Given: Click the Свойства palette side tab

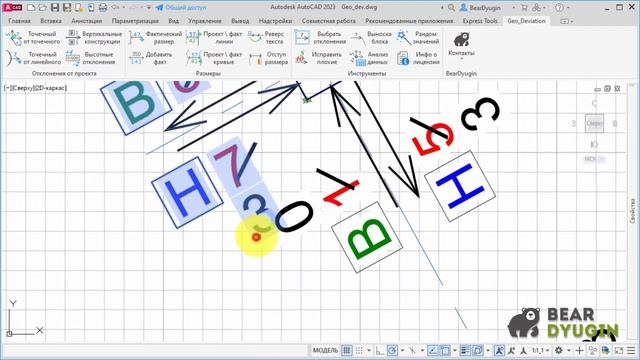Looking at the screenshot, I should tap(633, 210).
